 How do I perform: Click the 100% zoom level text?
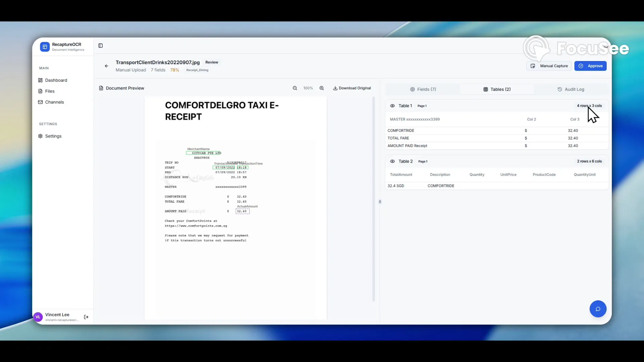coord(308,88)
